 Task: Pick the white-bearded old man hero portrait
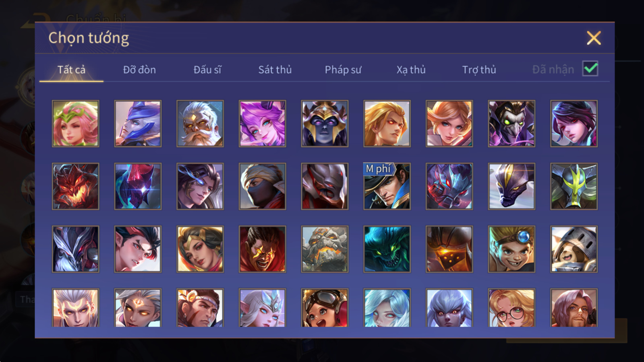200,123
